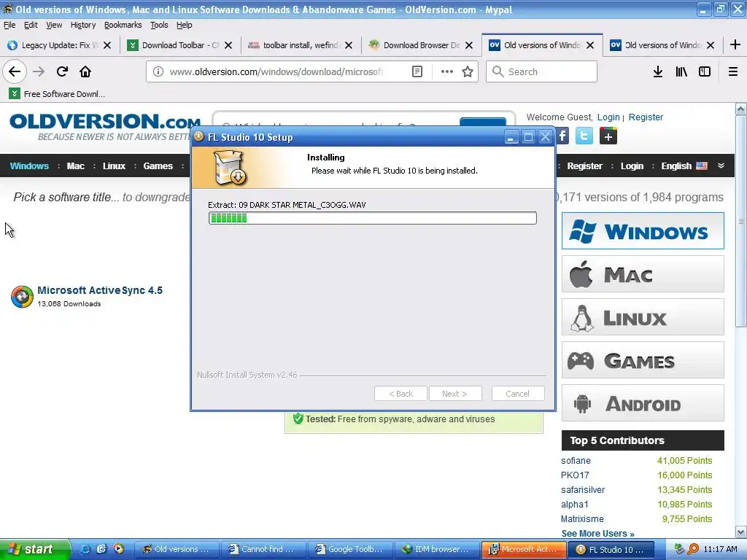Open the media player quick launch icon
Screen dimensions: 747x560
click(118, 549)
